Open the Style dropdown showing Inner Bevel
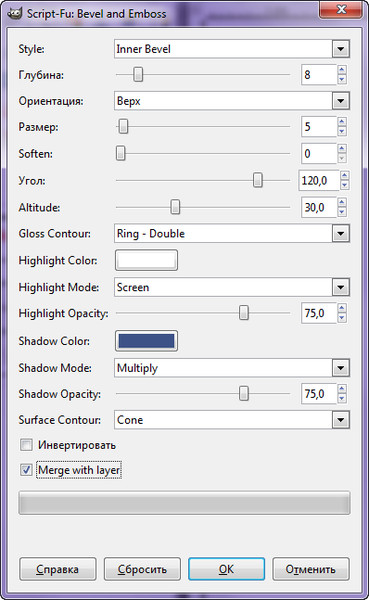Screen dimensions: 369x600 point(232,49)
